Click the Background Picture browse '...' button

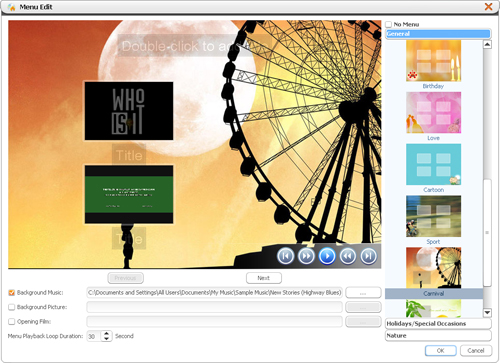pos(363,307)
